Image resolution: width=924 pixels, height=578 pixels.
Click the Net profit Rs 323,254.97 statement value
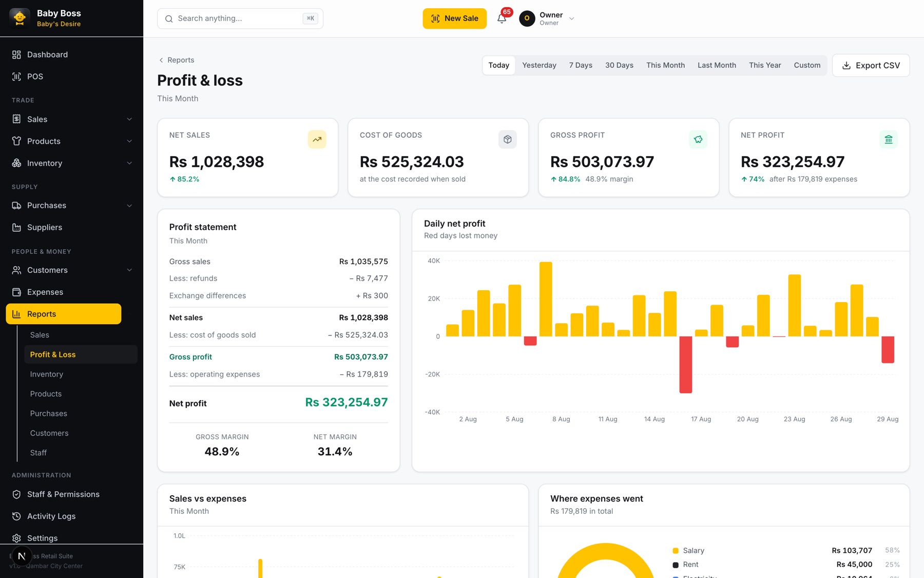click(x=346, y=402)
